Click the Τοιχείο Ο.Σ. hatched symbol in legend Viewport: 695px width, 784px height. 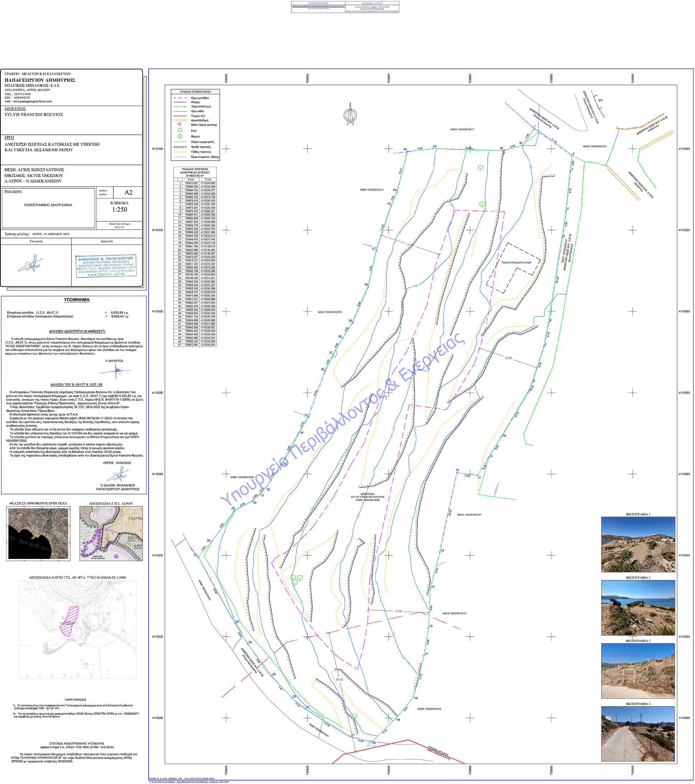click(x=180, y=116)
